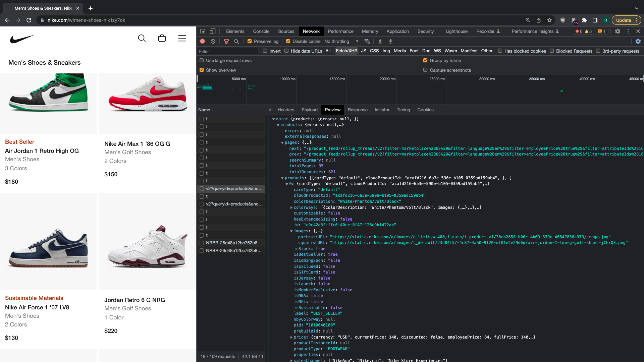644x362 pixels.
Task: Toggle the Preserve log checkbox
Action: 250,41
